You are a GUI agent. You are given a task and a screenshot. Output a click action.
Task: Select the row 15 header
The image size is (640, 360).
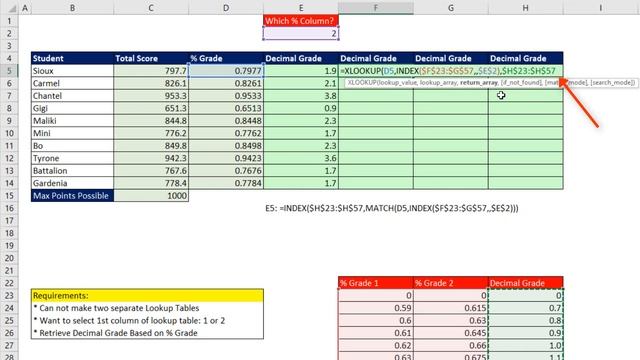(x=9, y=196)
